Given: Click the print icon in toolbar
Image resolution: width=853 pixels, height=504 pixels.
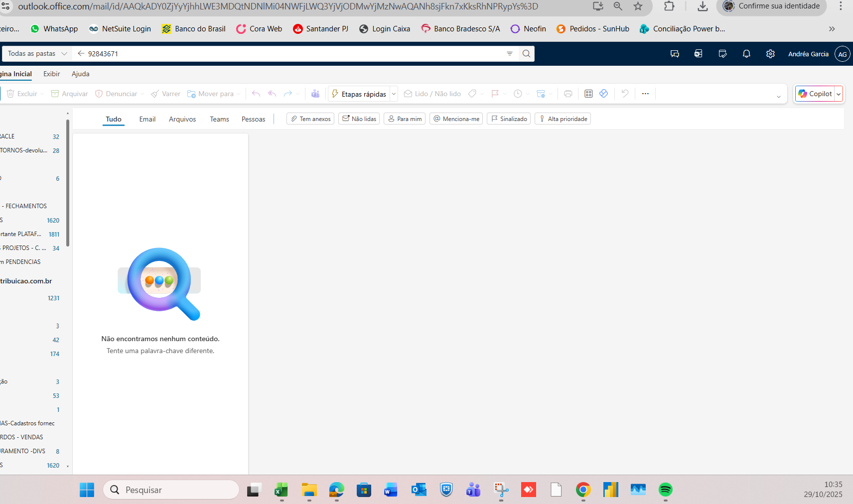Looking at the screenshot, I should (568, 94).
